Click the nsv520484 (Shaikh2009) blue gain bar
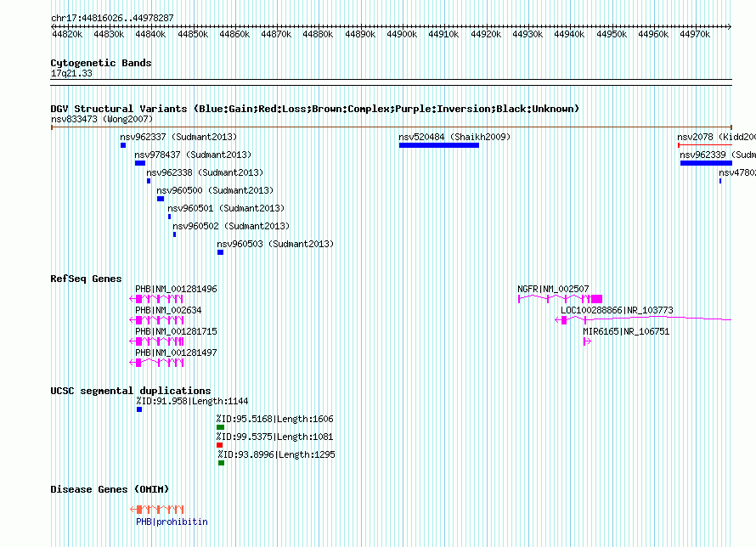756x547 pixels. click(x=439, y=145)
